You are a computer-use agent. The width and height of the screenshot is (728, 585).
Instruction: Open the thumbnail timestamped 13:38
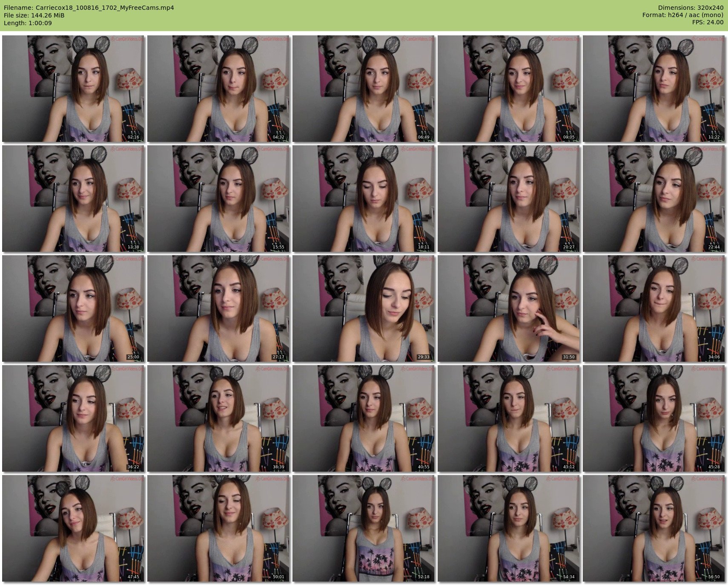pos(73,199)
